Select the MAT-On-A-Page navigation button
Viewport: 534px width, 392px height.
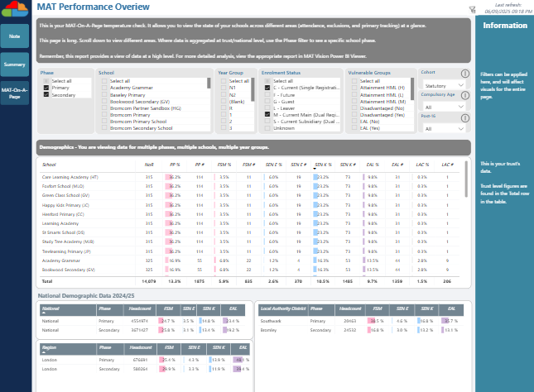[14, 93]
